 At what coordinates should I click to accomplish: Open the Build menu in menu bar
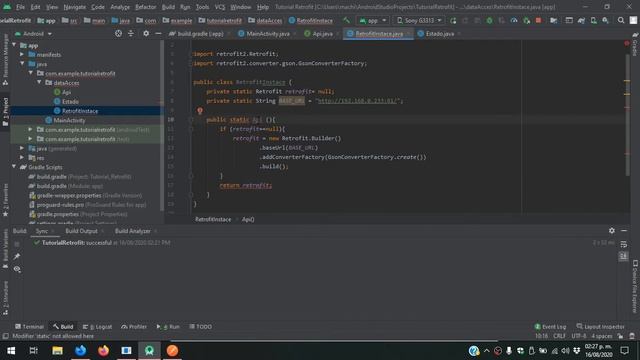[168, 7]
